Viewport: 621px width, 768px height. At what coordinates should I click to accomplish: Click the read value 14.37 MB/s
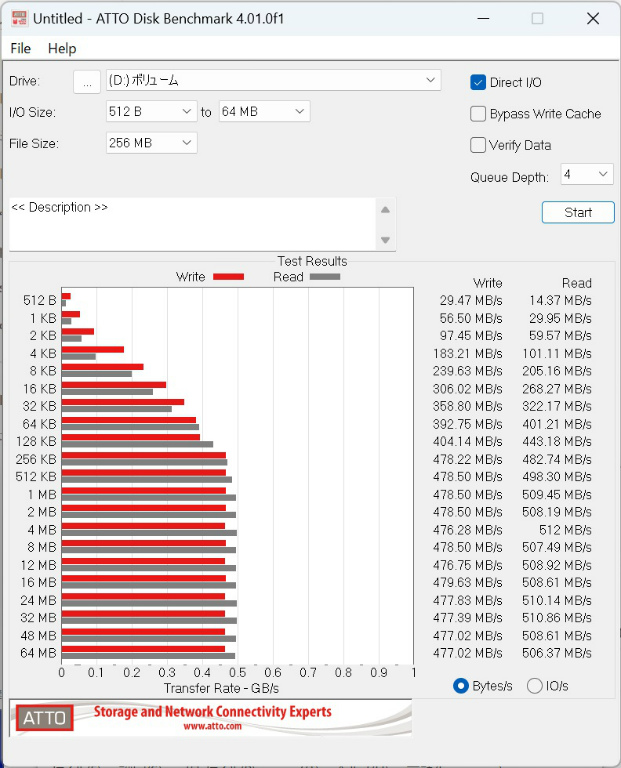point(560,300)
